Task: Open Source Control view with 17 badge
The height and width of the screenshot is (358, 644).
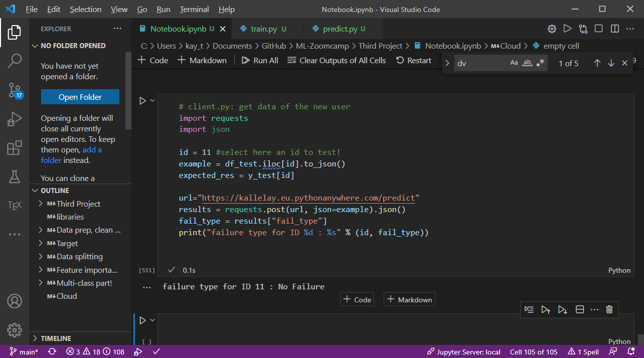Action: (15, 91)
